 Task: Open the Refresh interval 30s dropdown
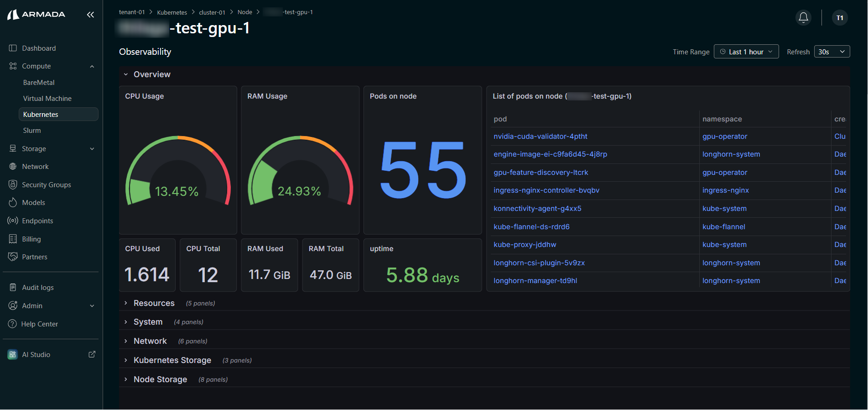pos(832,52)
